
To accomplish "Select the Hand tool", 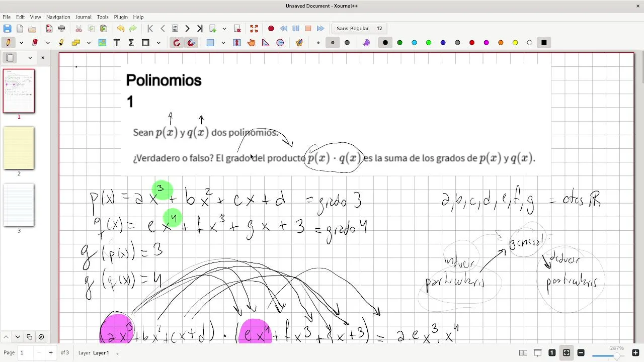I will point(252,43).
